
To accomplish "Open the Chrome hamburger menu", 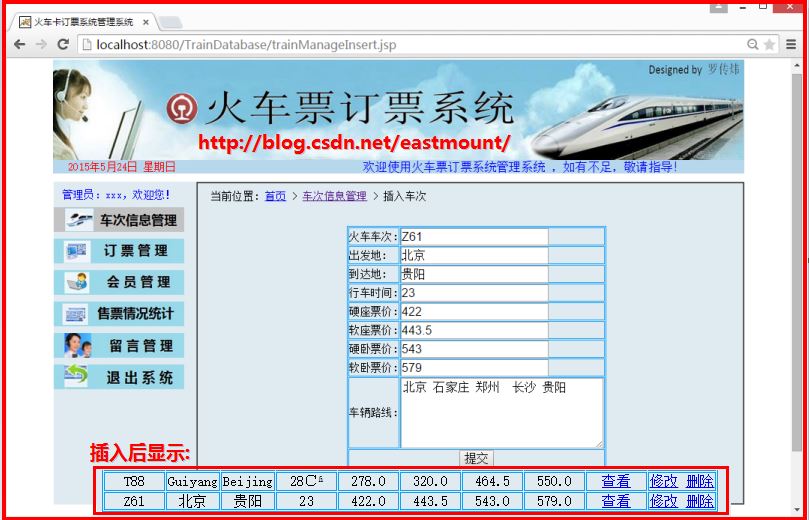I will click(791, 44).
